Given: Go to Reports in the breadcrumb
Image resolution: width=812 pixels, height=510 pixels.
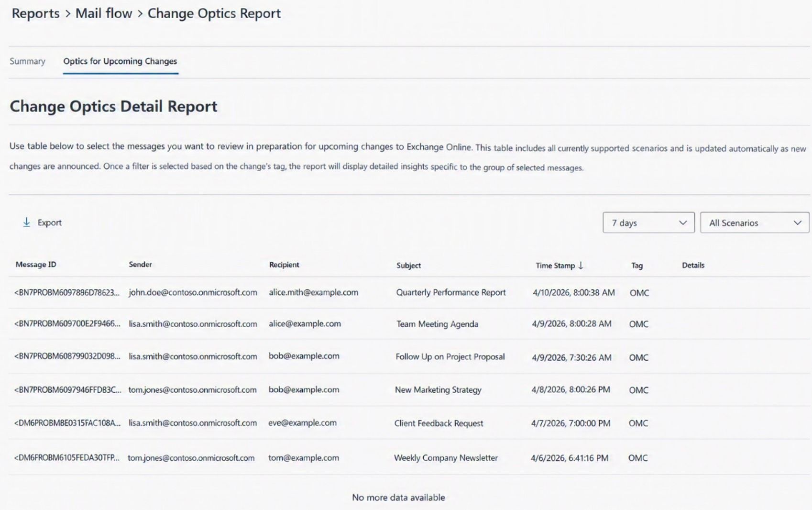Looking at the screenshot, I should (35, 13).
